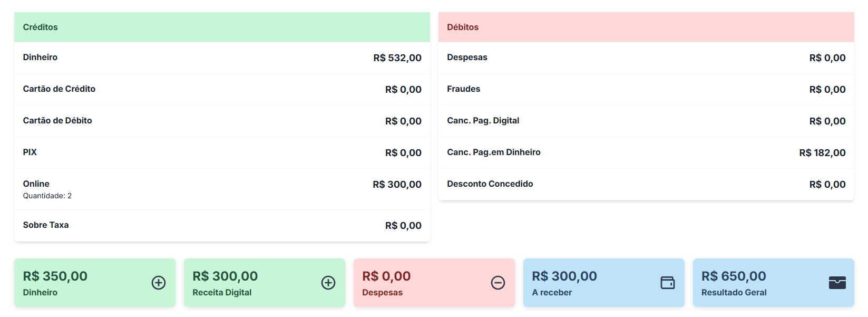
Task: Open the Canc. Pag. Digital row
Action: (x=646, y=121)
